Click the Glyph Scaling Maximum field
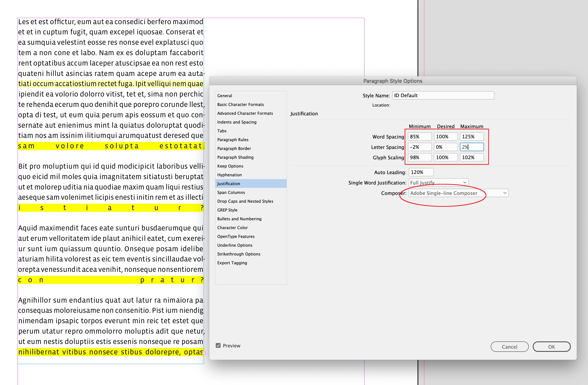This screenshot has width=588, height=385. (471, 158)
